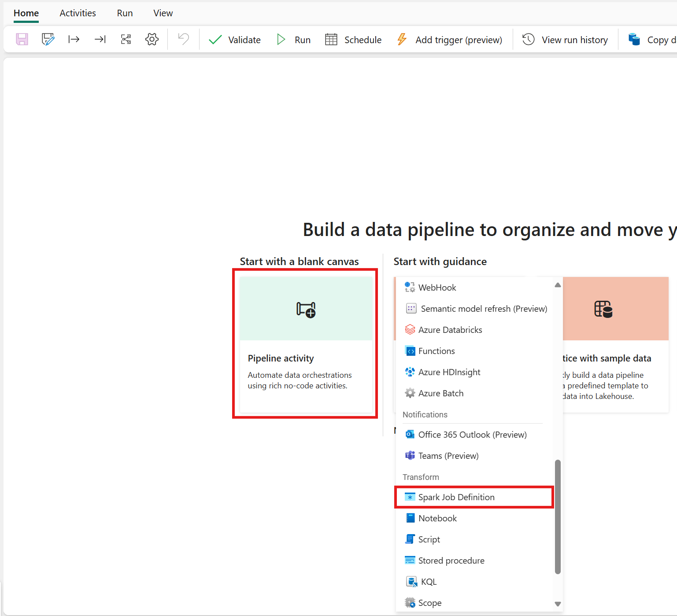Click the sample data table icon
This screenshot has height=616, width=677.
[603, 309]
